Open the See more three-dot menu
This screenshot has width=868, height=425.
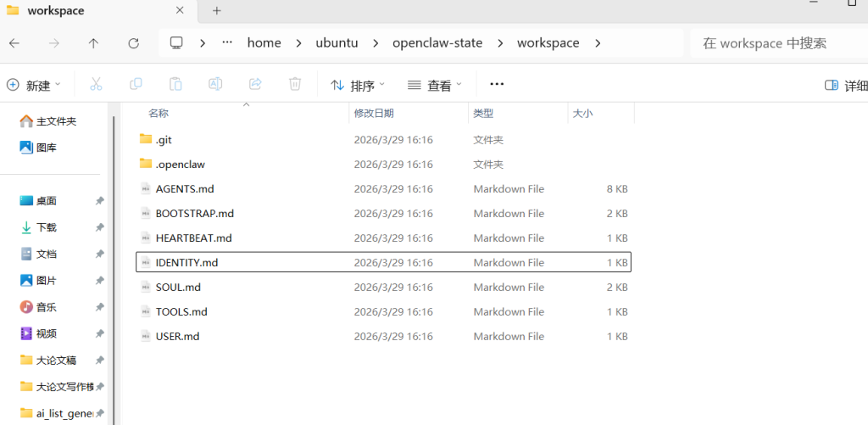tap(497, 84)
